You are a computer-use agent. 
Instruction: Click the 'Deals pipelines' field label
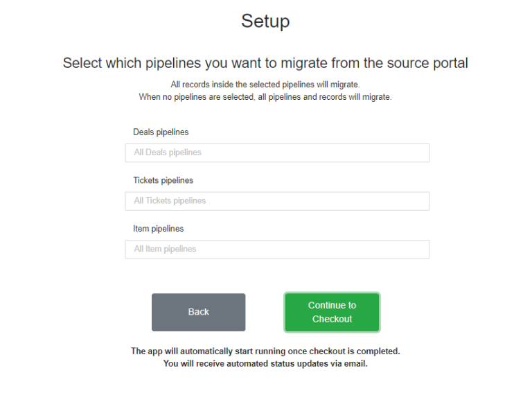(x=161, y=132)
